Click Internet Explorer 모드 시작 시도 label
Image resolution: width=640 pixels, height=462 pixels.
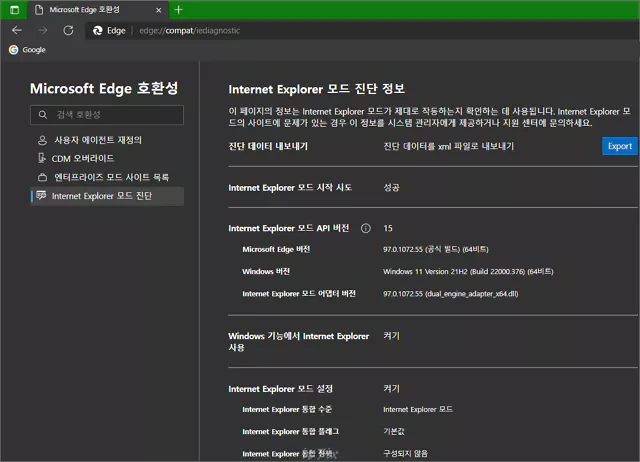click(290, 187)
